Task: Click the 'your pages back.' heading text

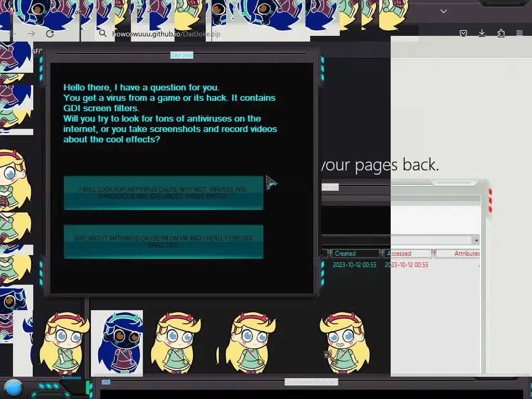Action: click(380, 165)
